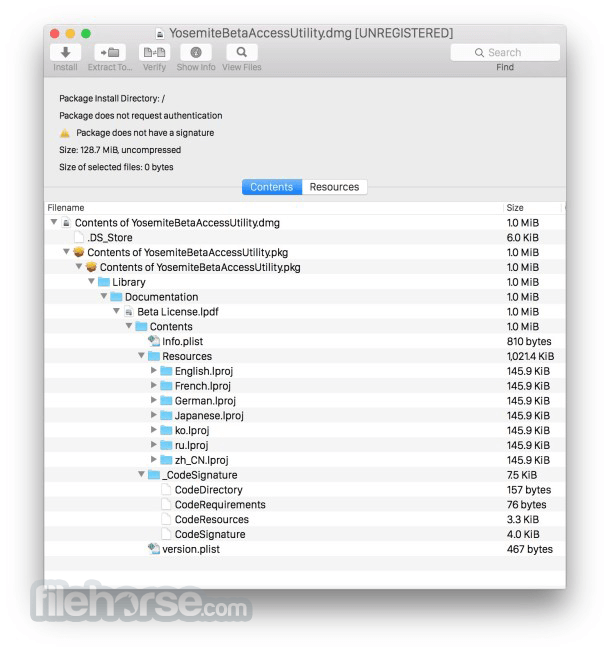Viewport: 610px width, 652px height.
Task: Expand the ru.lproj folder
Action: click(153, 445)
